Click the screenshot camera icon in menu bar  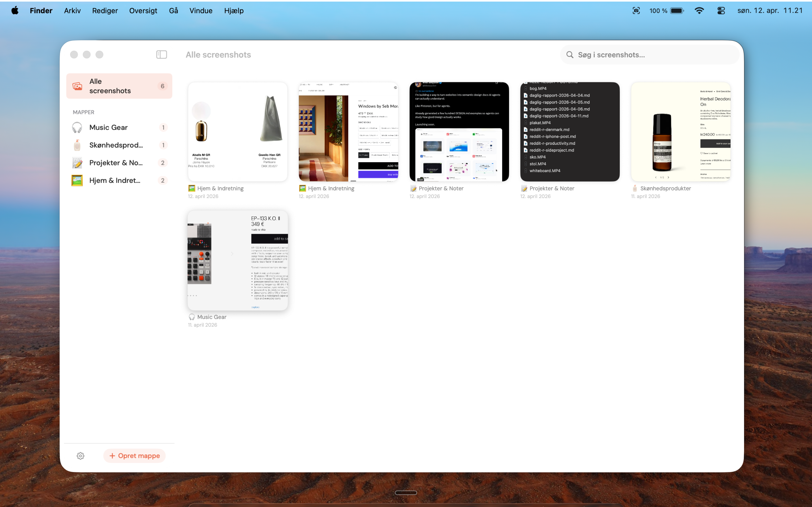pyautogui.click(x=636, y=10)
